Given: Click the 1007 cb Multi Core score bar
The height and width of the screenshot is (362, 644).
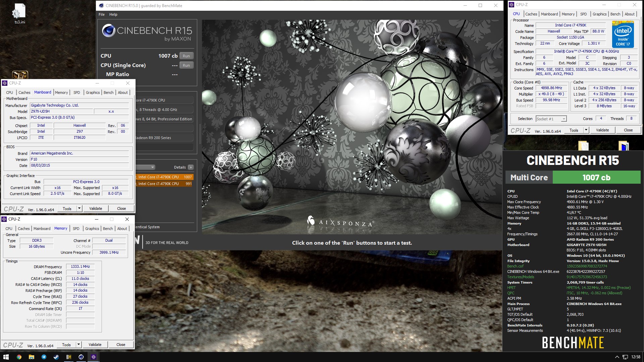Looking at the screenshot, I should click(596, 177).
